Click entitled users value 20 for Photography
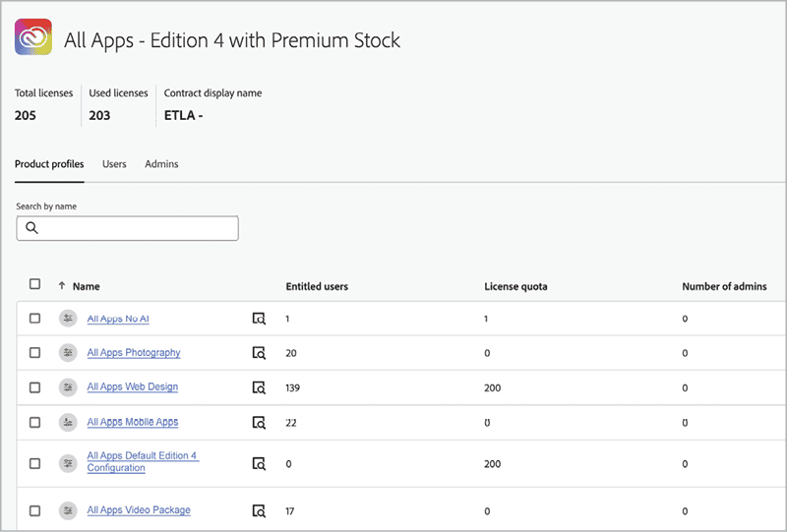This screenshot has height=532, width=787. click(x=291, y=353)
